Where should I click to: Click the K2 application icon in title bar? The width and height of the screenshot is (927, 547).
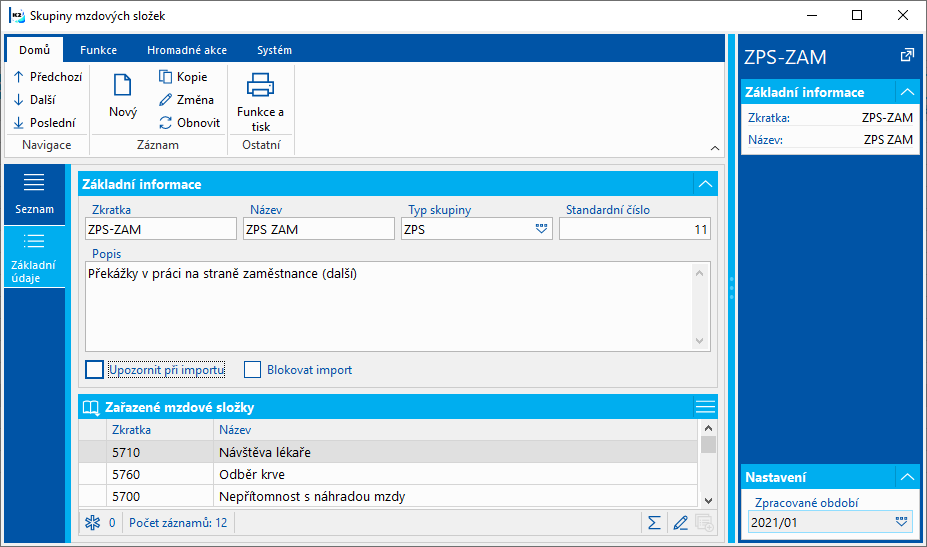tap(17, 15)
